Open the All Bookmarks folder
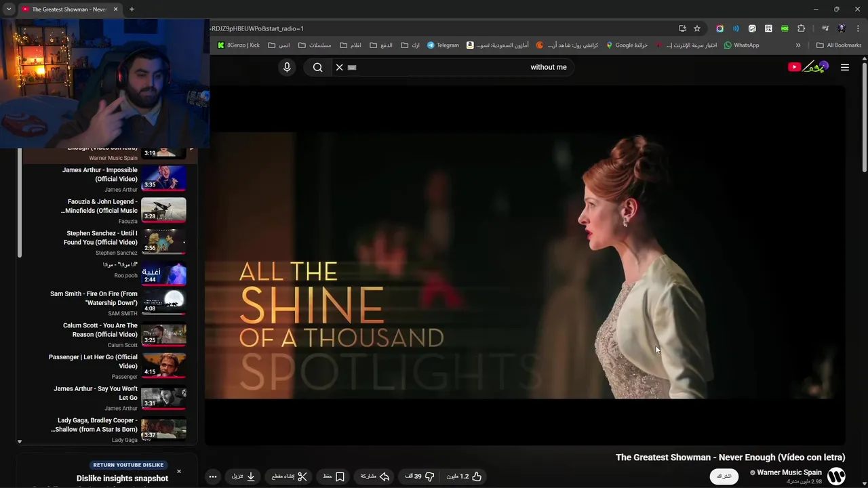This screenshot has width=868, height=488. coord(839,45)
